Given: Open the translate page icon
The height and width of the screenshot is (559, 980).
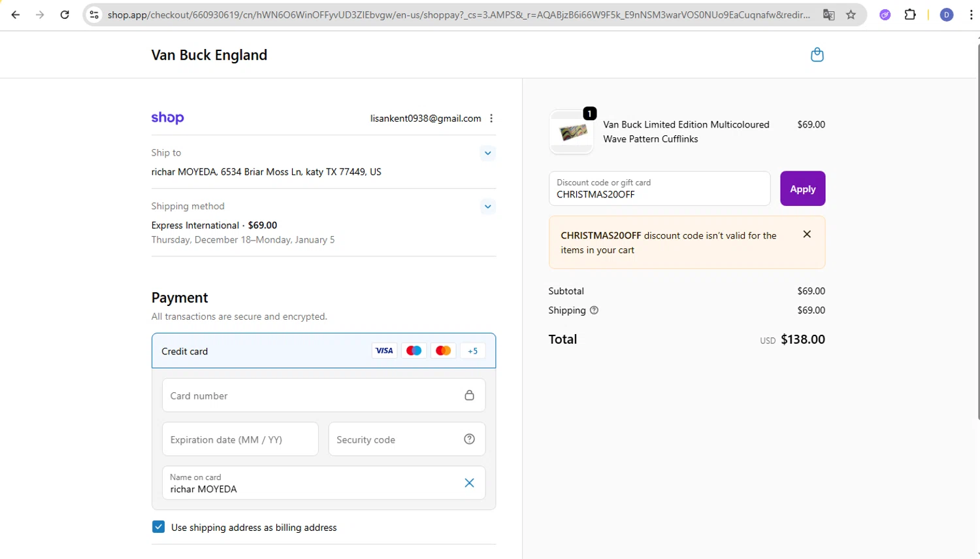Looking at the screenshot, I should 828,14.
